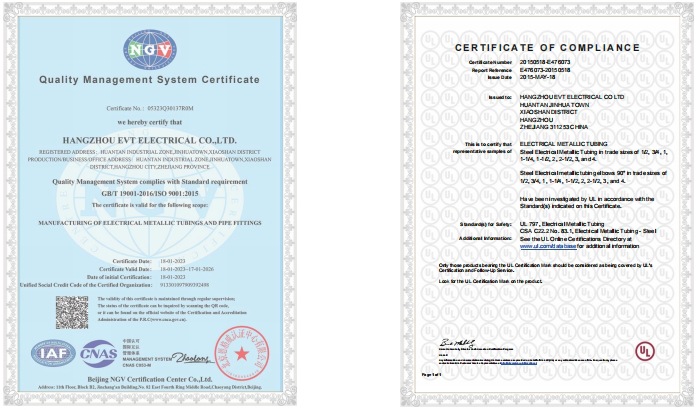Click 'Additional Information:' label
This screenshot has height=410, width=700.
(x=485, y=238)
